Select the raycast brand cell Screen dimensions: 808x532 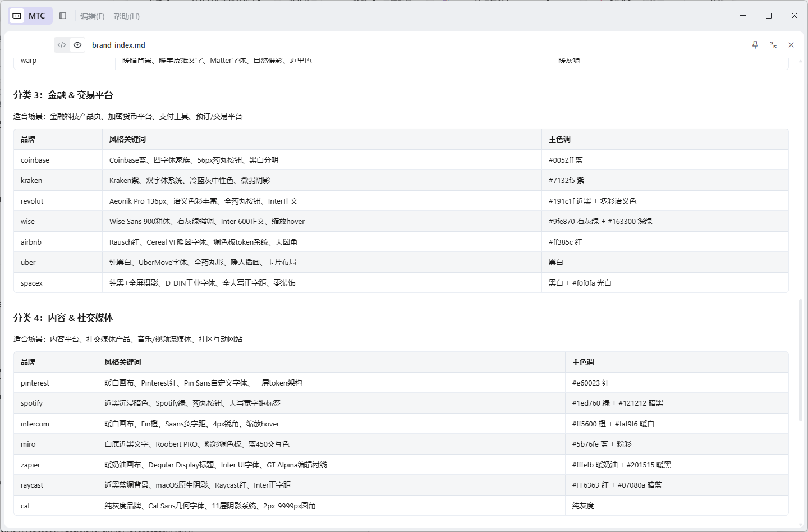click(56, 485)
